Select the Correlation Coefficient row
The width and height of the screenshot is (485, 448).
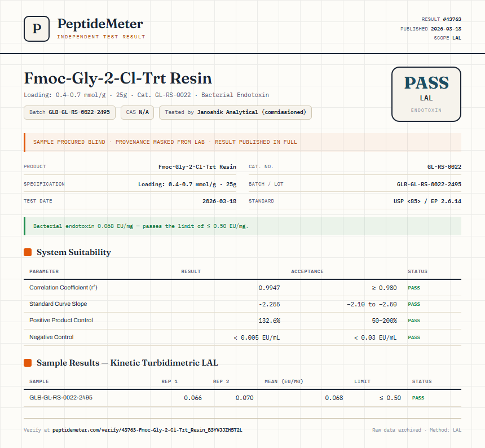[x=242, y=288]
